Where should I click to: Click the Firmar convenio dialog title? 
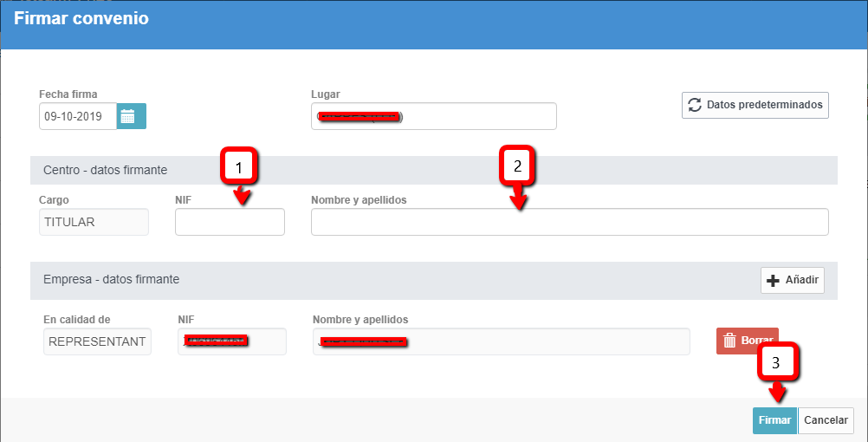pos(81,18)
